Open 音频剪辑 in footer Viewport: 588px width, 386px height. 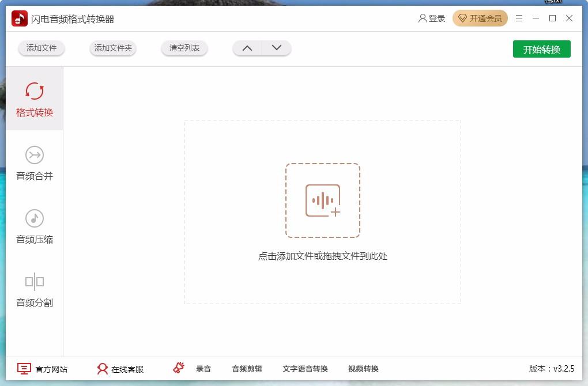[247, 369]
